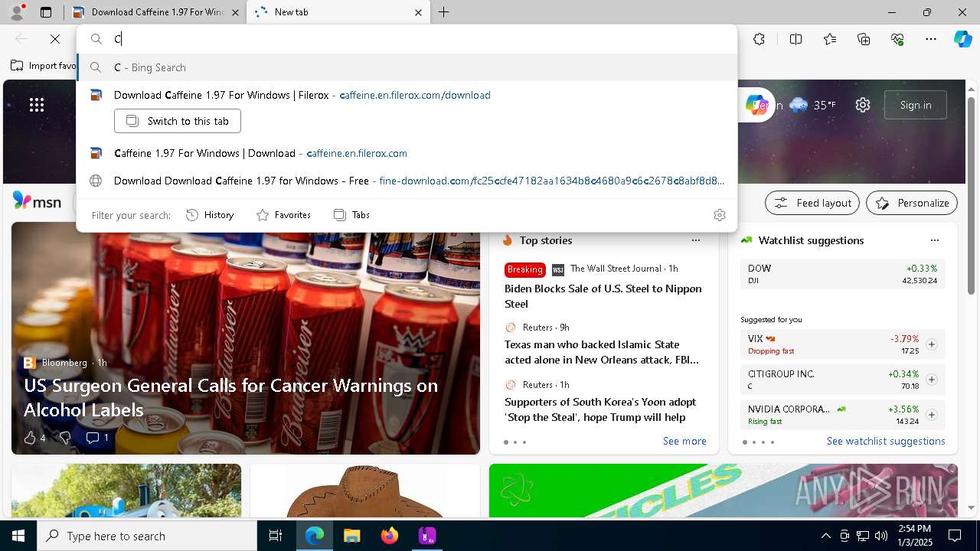
Task: Click the Sign in button
Action: click(916, 105)
